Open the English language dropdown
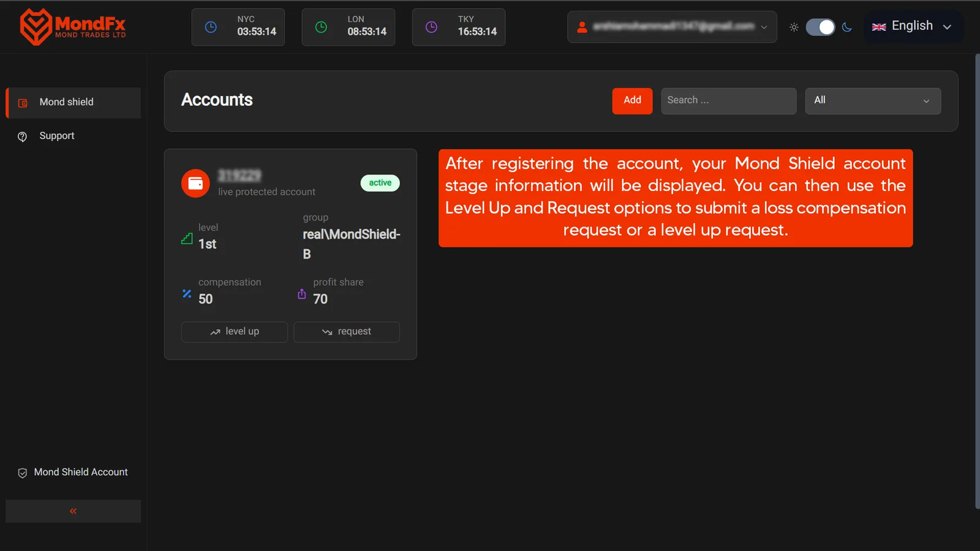Screen dimensions: 980x551 pos(913,26)
